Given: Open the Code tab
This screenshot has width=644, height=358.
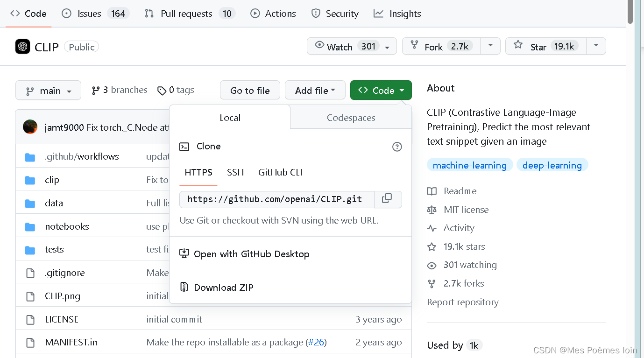Looking at the screenshot, I should click(28, 14).
